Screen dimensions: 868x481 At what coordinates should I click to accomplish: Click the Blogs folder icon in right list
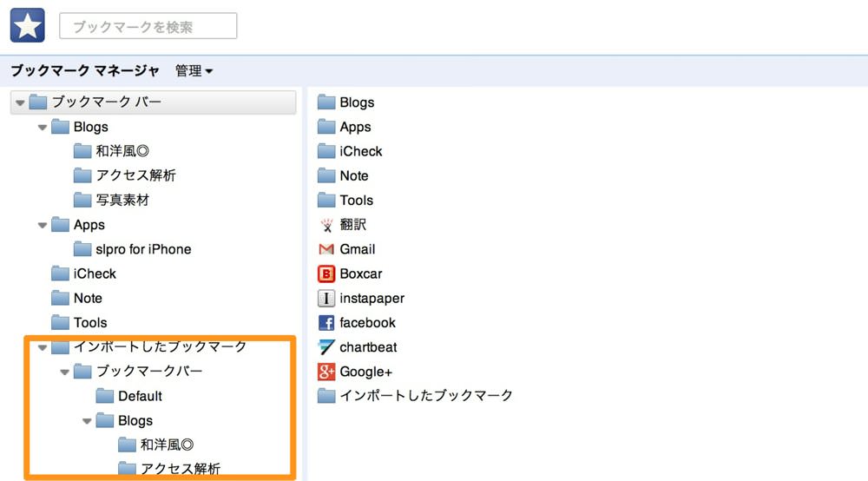tap(326, 102)
